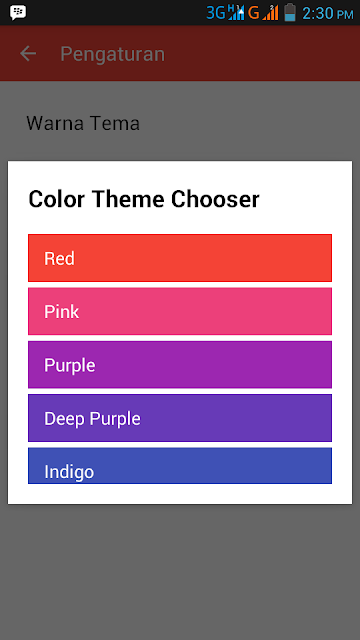Tap the dimmed red toolbar background

261,53
